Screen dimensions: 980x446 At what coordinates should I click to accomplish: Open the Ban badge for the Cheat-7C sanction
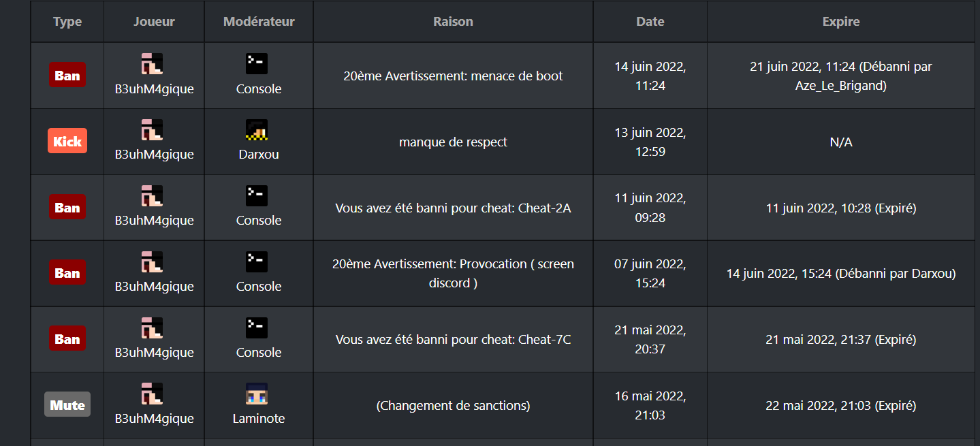(67, 339)
